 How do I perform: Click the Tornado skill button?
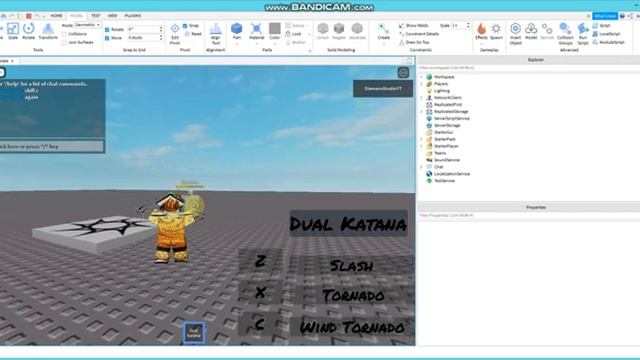353,296
